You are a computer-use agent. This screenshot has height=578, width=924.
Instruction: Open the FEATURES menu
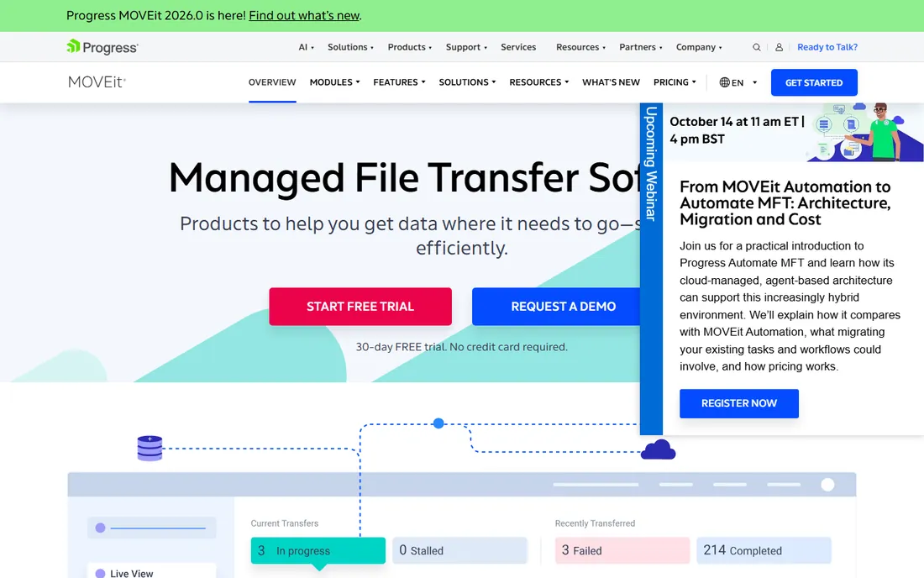[399, 82]
